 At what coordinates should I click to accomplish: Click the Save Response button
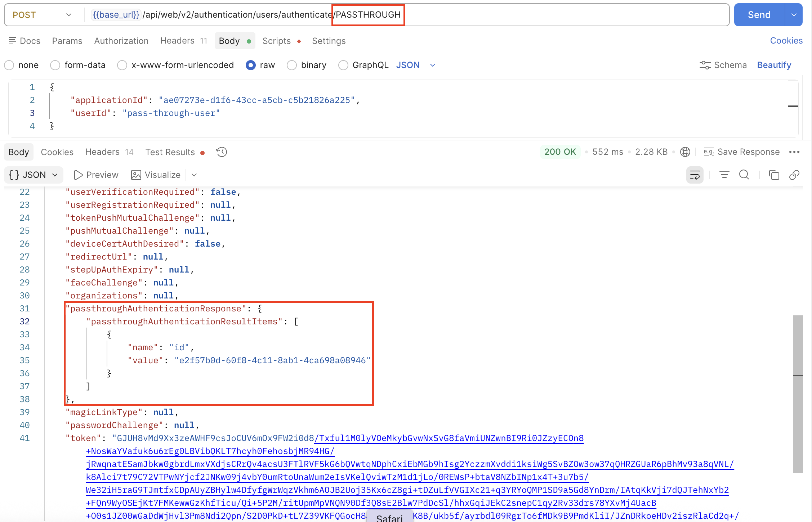coord(741,152)
